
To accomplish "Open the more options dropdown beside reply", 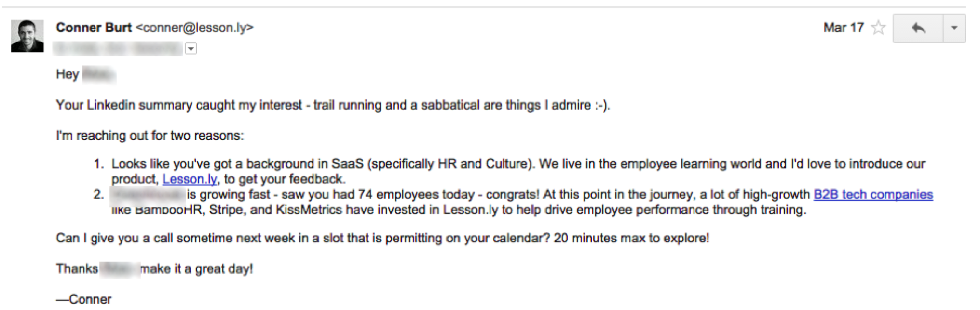I will [954, 28].
